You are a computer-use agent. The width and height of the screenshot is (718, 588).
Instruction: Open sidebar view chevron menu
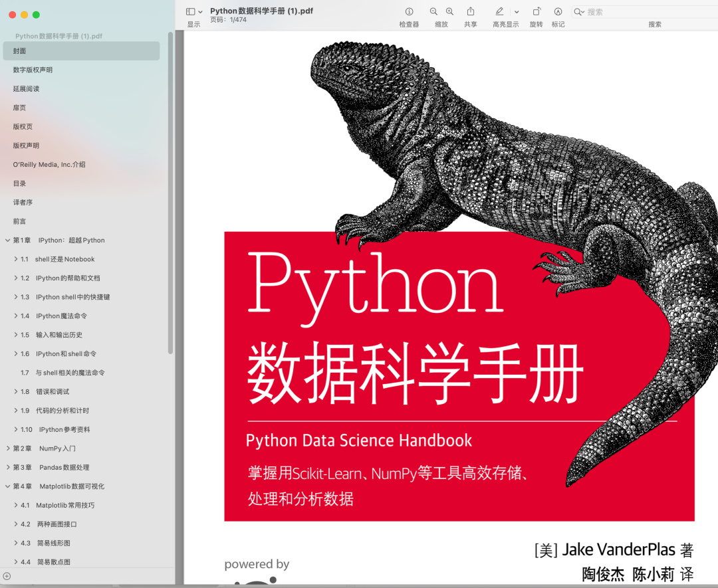pos(200,13)
